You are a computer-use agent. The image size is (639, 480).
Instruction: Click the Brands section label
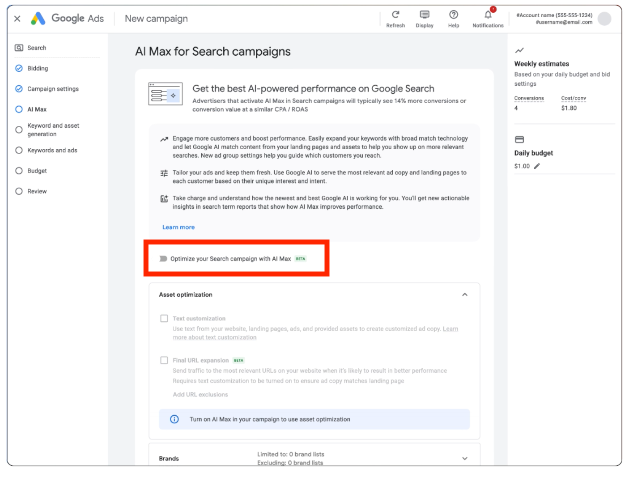(x=169, y=458)
